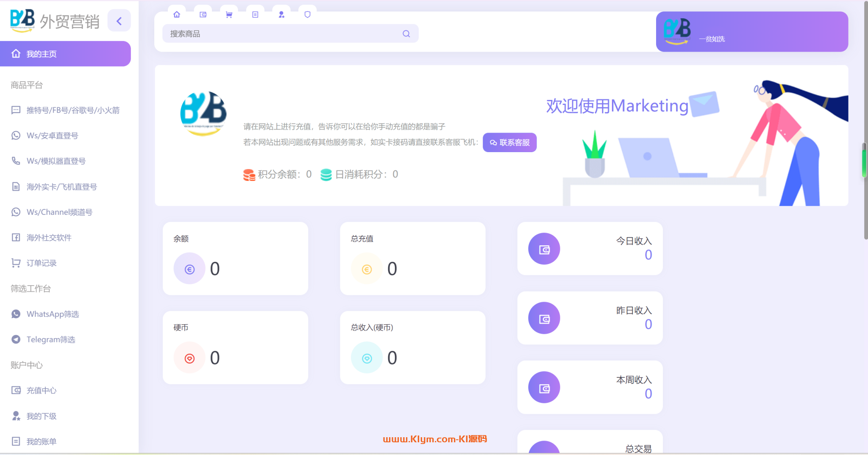Viewport: 868px width, 455px height.
Task: Click the 欢迎使用Marketing heading
Action: (617, 106)
